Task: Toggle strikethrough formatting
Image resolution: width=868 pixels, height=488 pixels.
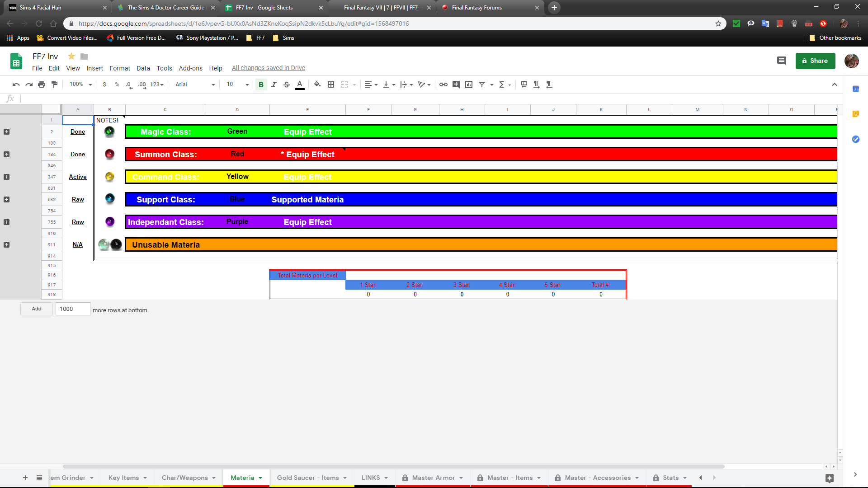Action: [x=287, y=84]
